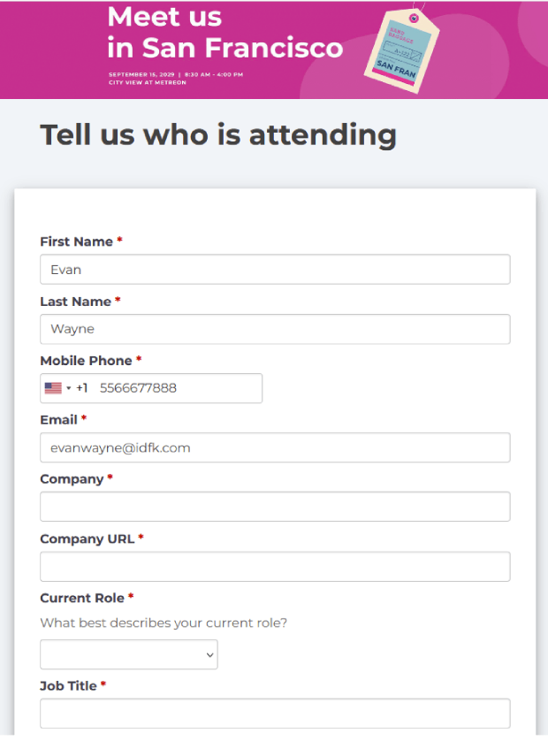The height and width of the screenshot is (756, 548).
Task: Click the First Name label
Action: (x=76, y=241)
